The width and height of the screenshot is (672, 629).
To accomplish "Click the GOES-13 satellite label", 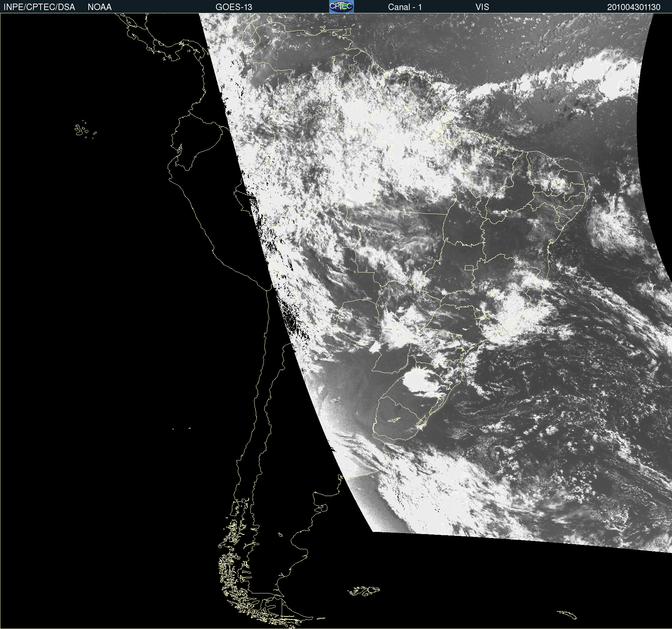I will [234, 7].
